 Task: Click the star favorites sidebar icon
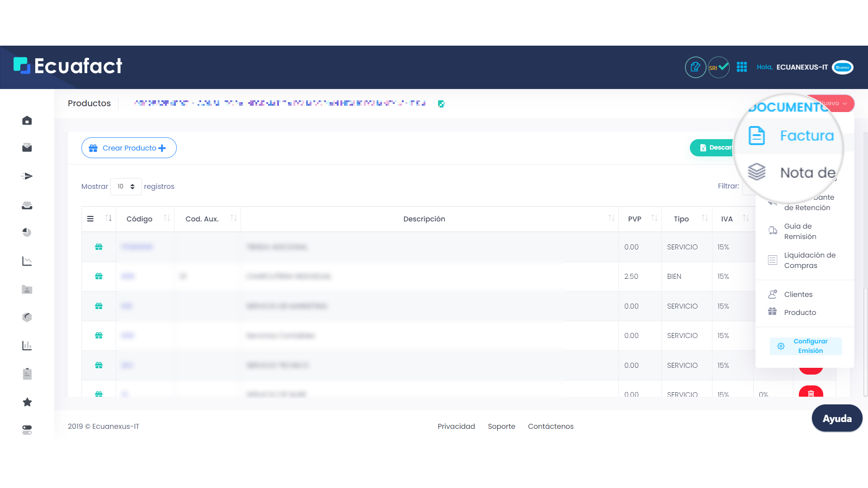pyautogui.click(x=27, y=402)
